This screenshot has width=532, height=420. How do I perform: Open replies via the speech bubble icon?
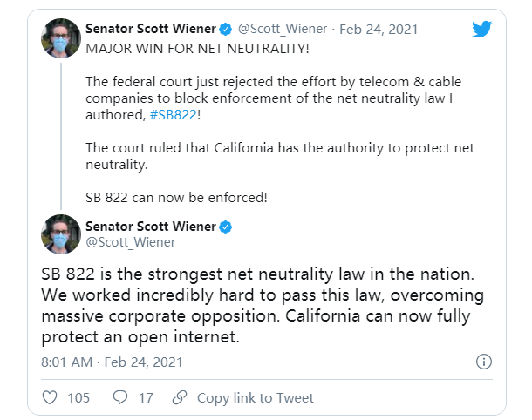click(x=122, y=398)
